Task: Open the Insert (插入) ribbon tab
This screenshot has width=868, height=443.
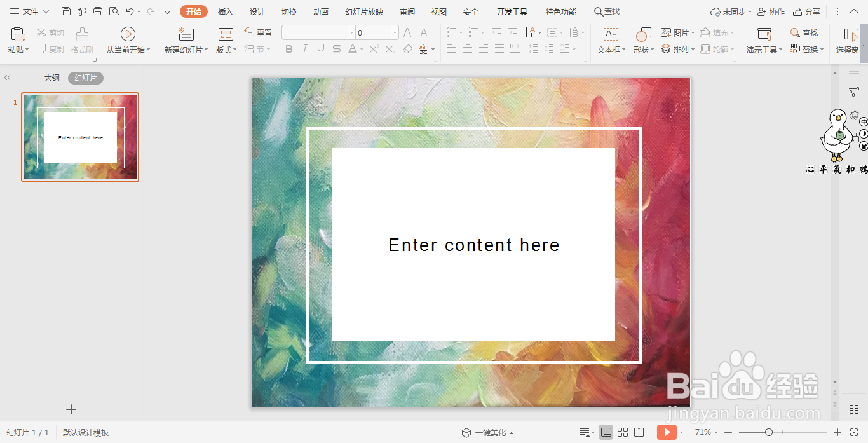Action: click(x=226, y=11)
